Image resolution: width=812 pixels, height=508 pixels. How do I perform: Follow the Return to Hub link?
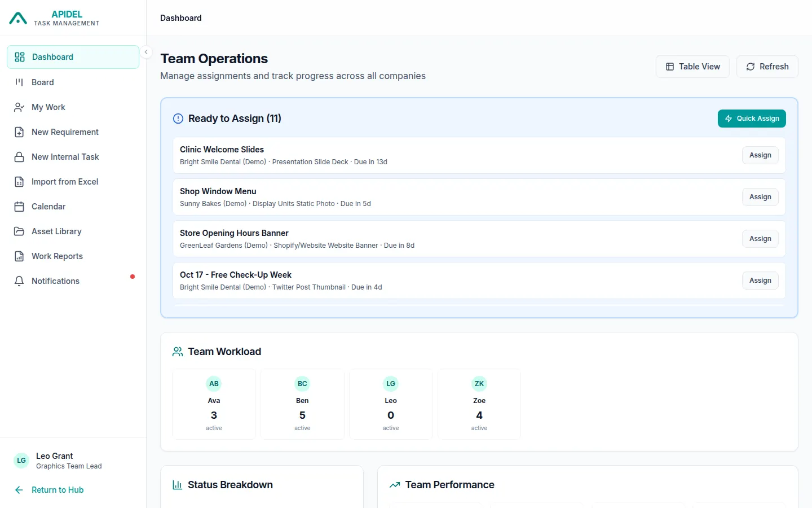tap(58, 490)
